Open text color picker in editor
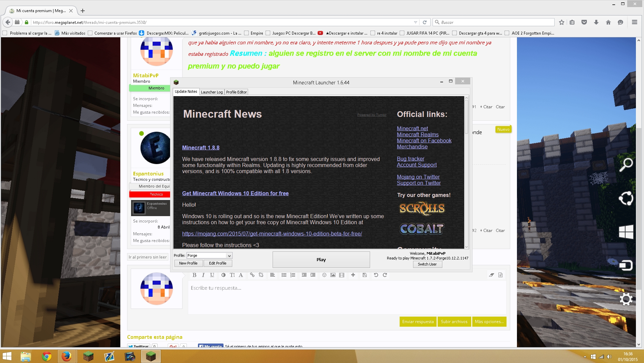 pyautogui.click(x=224, y=275)
